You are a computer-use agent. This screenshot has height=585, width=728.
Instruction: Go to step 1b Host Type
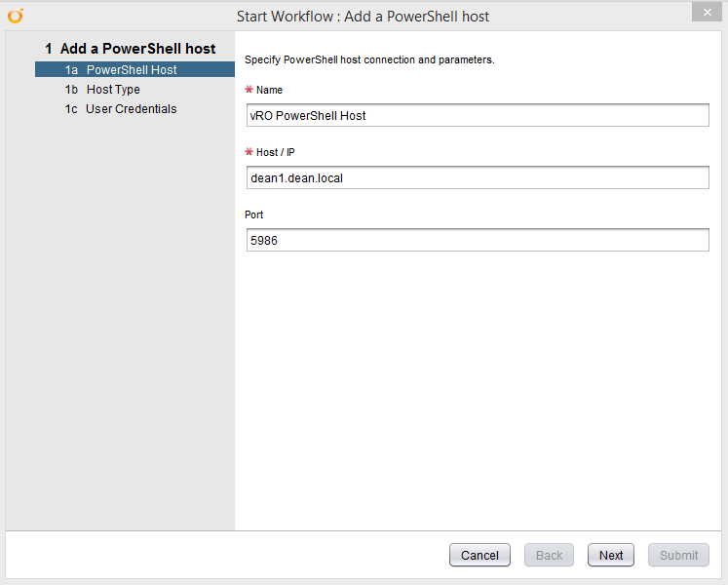tap(113, 90)
